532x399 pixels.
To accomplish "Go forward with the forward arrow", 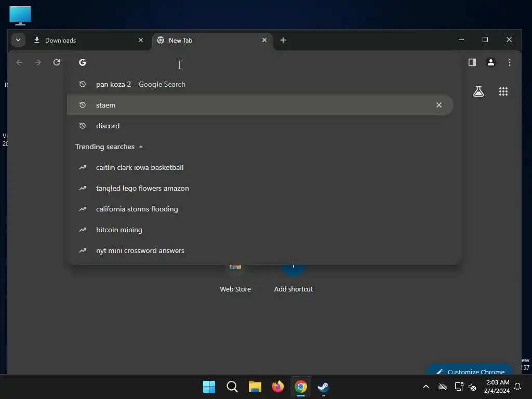I will 38,62.
